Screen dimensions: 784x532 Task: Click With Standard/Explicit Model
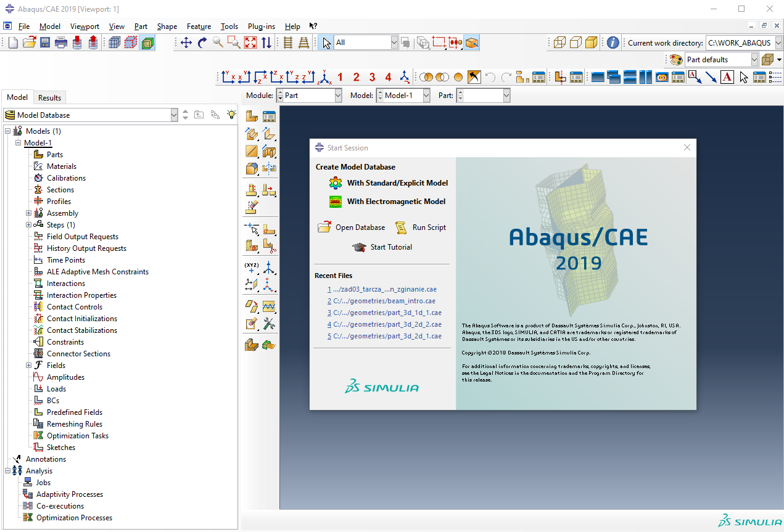[397, 183]
